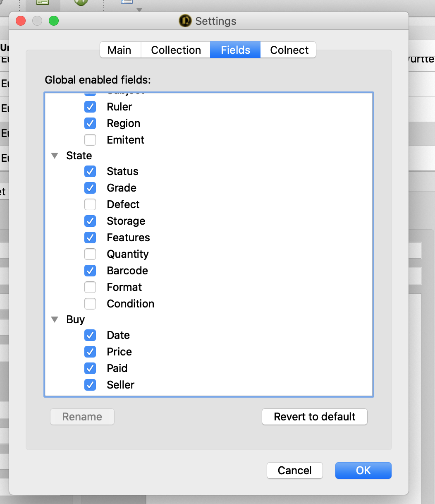
Task: Collapse the State group
Action: (55, 156)
